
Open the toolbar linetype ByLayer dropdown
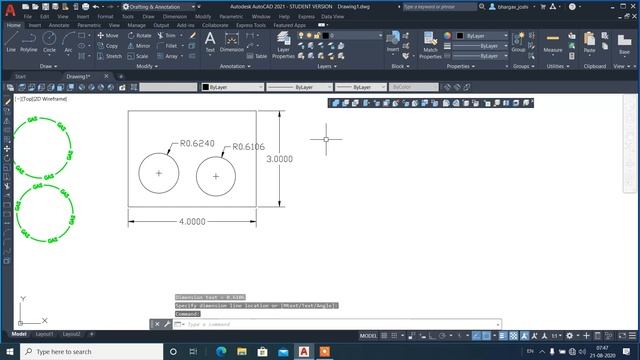299,87
